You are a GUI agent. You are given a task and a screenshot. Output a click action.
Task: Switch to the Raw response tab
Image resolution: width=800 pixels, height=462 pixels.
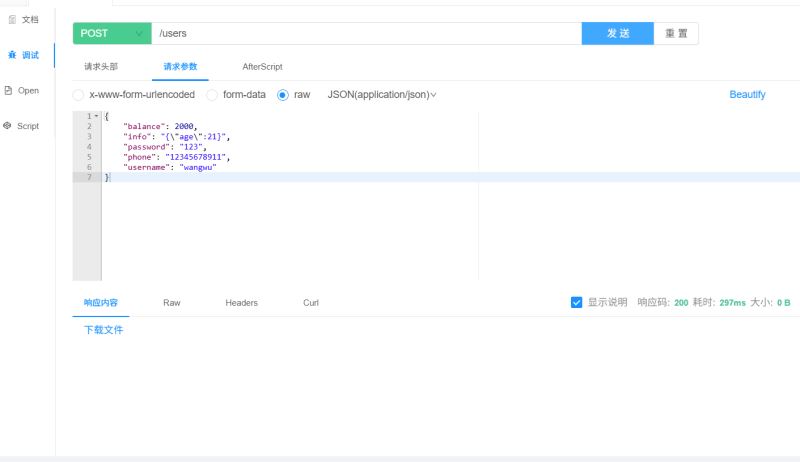[171, 302]
